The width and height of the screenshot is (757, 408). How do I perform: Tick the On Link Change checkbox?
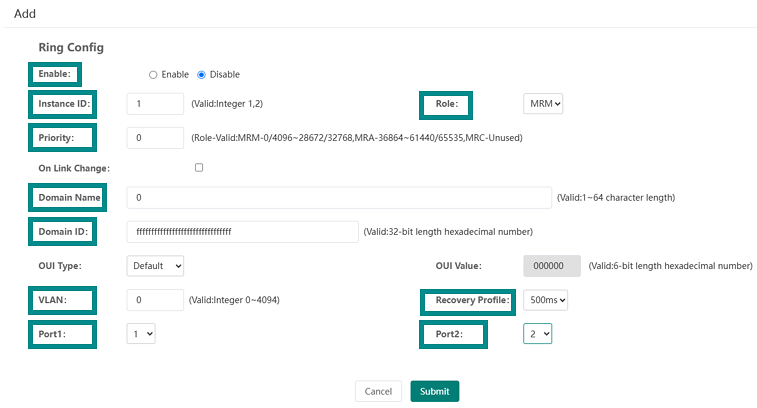[x=199, y=168]
